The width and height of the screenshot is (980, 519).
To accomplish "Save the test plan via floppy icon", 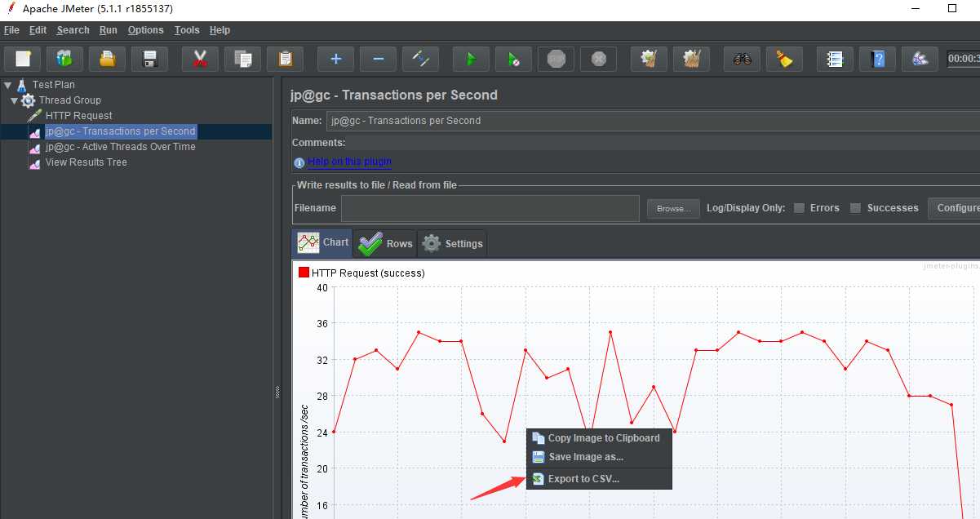I will [149, 59].
